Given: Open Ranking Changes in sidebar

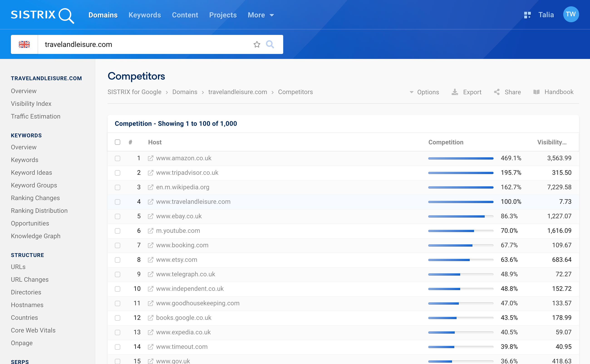Looking at the screenshot, I should [35, 198].
